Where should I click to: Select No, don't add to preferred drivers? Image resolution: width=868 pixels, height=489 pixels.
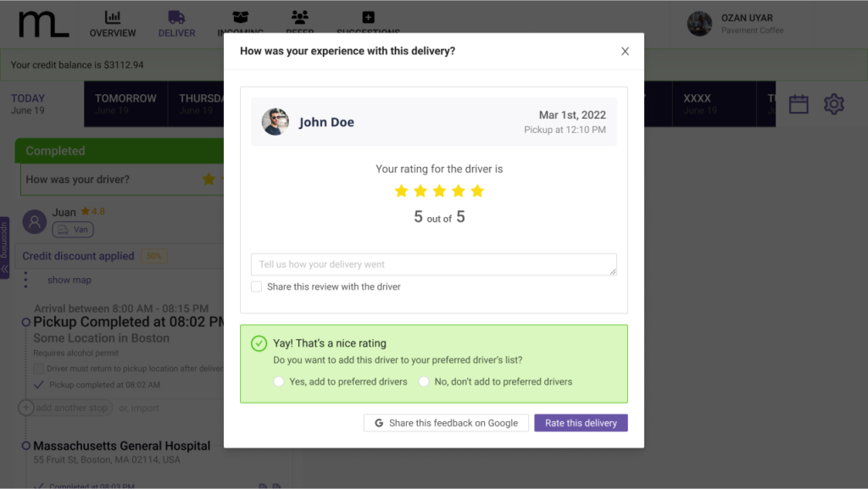coord(425,381)
